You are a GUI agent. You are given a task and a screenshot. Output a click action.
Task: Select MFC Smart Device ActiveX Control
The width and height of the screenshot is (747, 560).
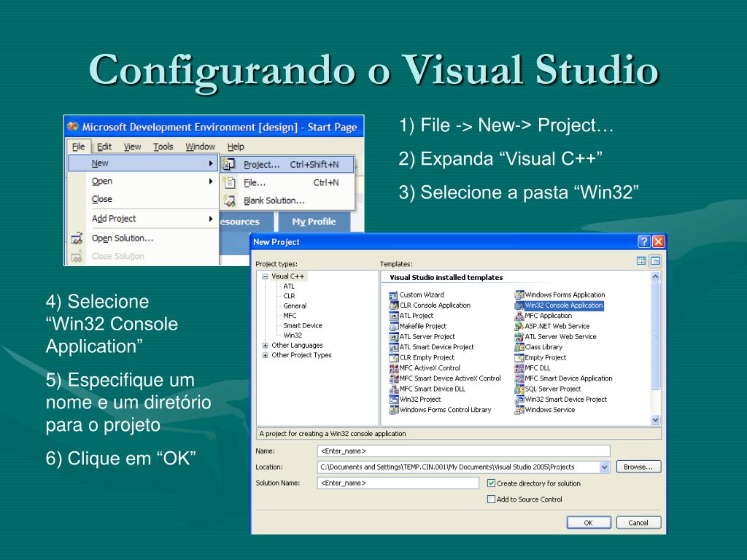pos(446,378)
